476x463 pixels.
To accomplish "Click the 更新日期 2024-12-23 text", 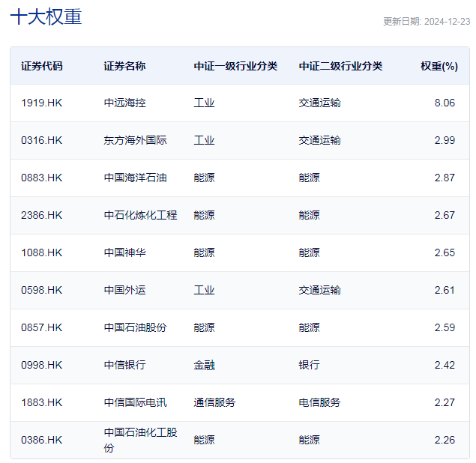I will pos(426,22).
